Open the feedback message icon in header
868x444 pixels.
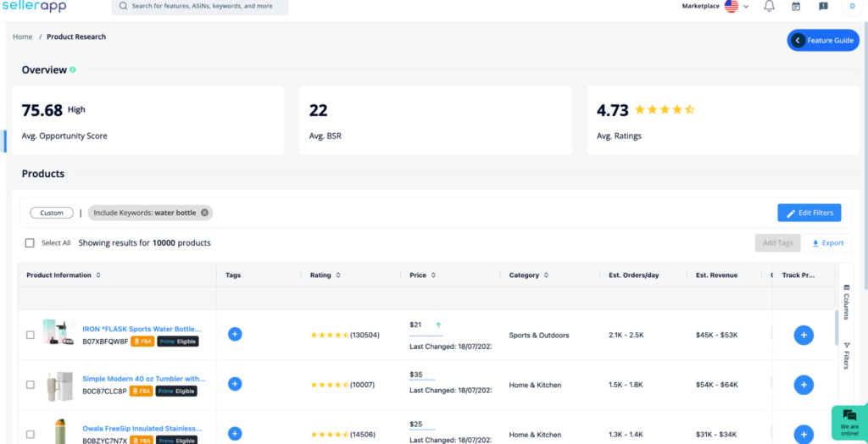823,6
